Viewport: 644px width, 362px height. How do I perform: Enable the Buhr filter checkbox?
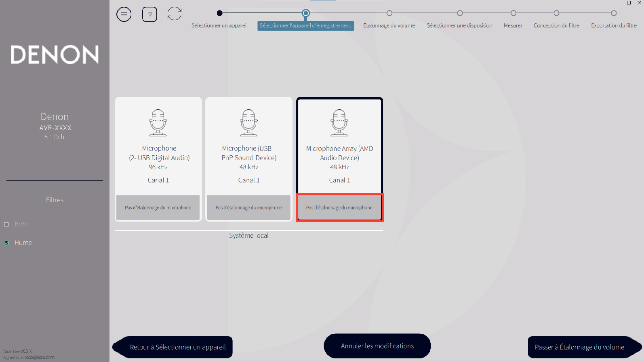tap(6, 224)
